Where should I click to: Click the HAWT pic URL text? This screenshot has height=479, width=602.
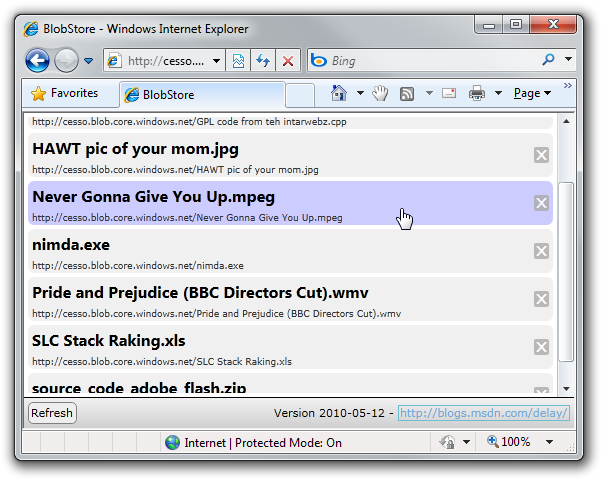tap(175, 170)
